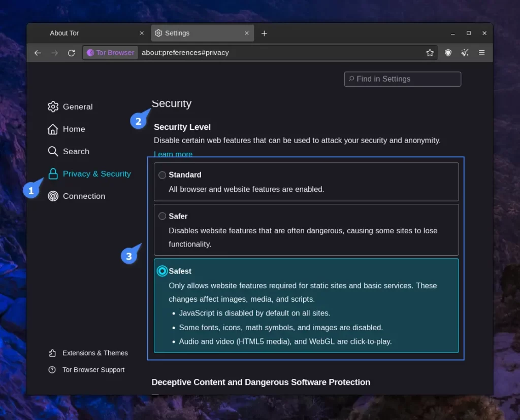Open a new tab with plus button
The width and height of the screenshot is (520, 420).
pos(264,33)
